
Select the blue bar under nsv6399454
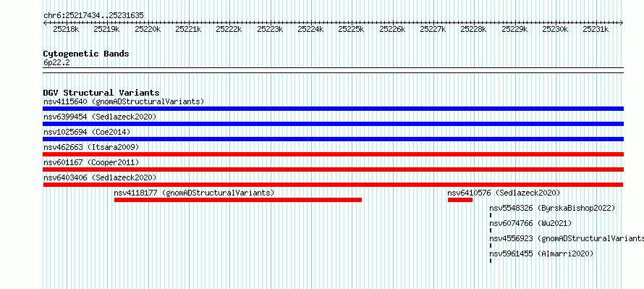[x=333, y=124]
